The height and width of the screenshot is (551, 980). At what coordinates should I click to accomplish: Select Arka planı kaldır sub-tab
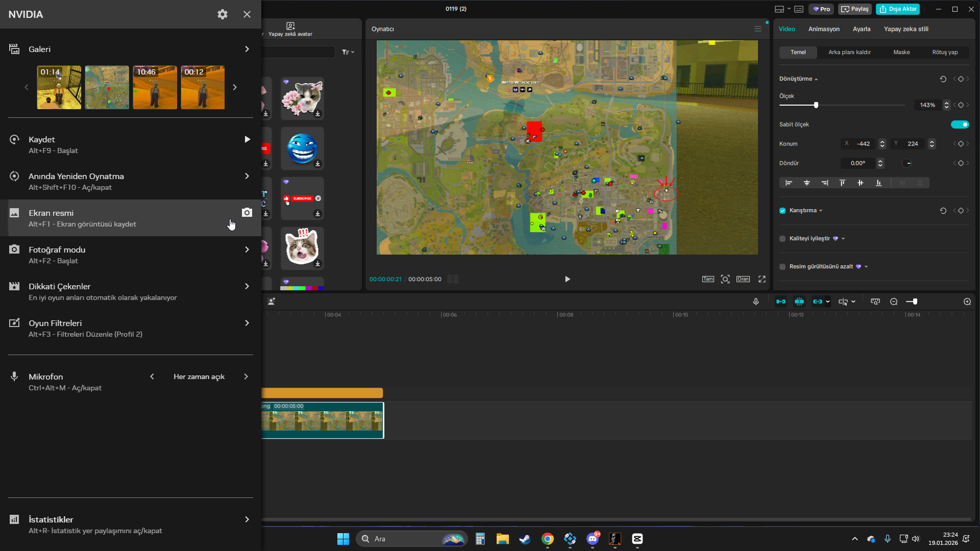pos(849,52)
